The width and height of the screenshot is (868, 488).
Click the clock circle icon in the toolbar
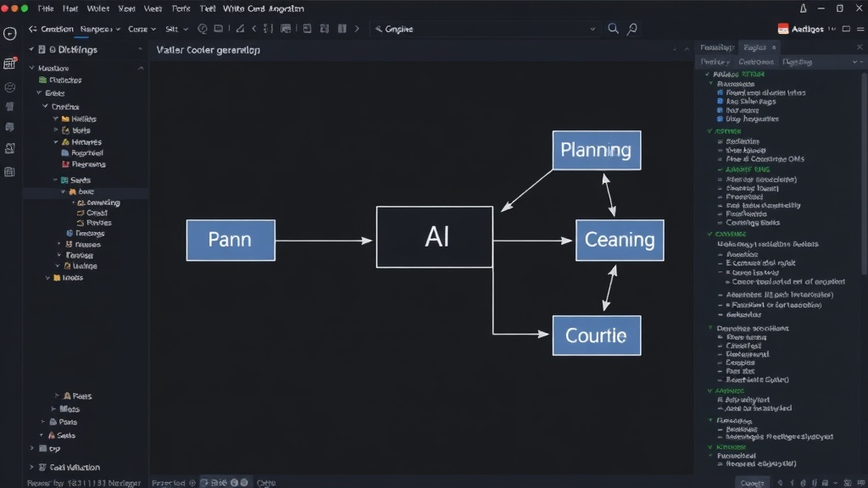203,29
